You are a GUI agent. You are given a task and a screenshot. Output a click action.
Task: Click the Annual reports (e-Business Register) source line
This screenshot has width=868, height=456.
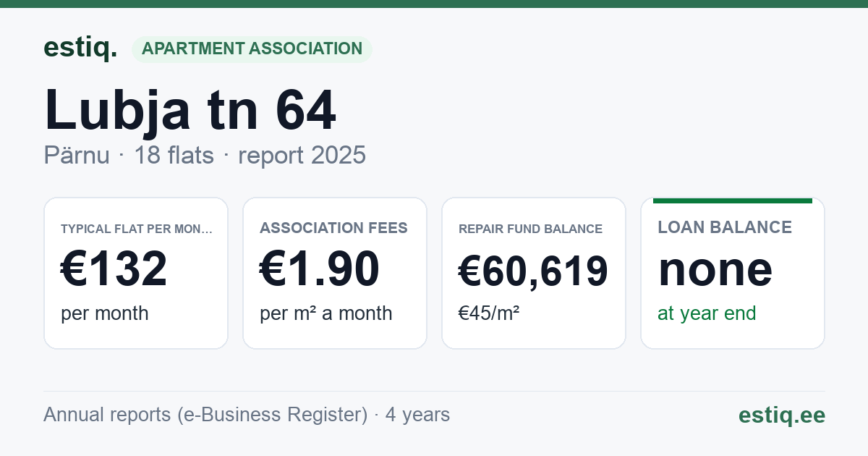(247, 415)
